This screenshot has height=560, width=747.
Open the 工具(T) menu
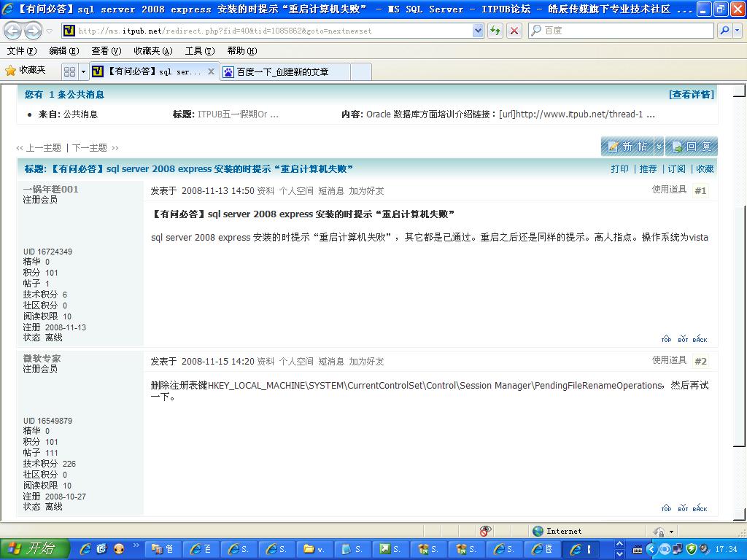(x=199, y=51)
